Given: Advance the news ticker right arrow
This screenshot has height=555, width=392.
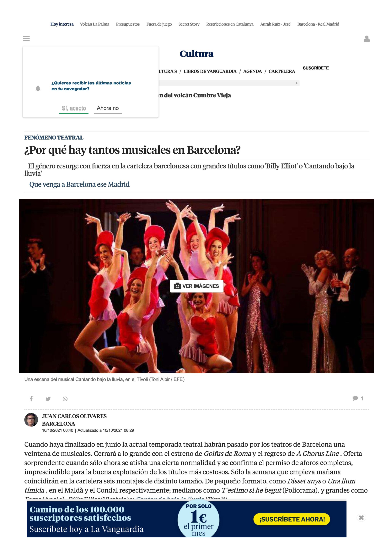Looking at the screenshot, I should pyautogui.click(x=297, y=83).
